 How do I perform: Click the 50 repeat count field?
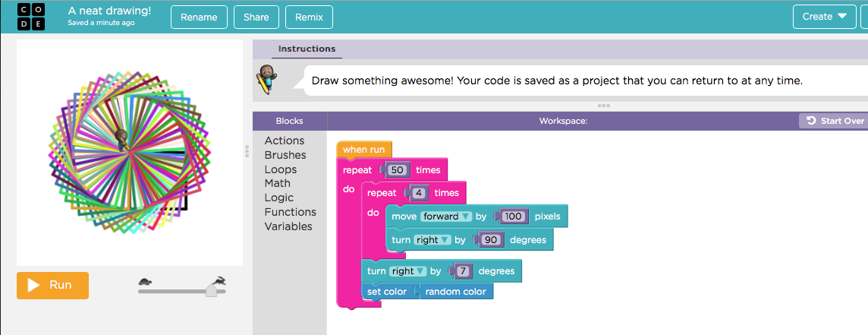(396, 170)
